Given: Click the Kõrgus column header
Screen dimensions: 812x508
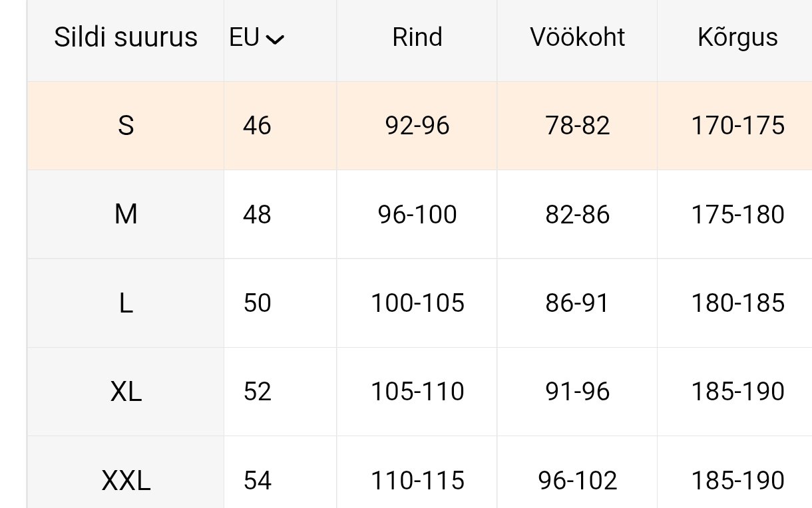Looking at the screenshot, I should click(x=737, y=37).
